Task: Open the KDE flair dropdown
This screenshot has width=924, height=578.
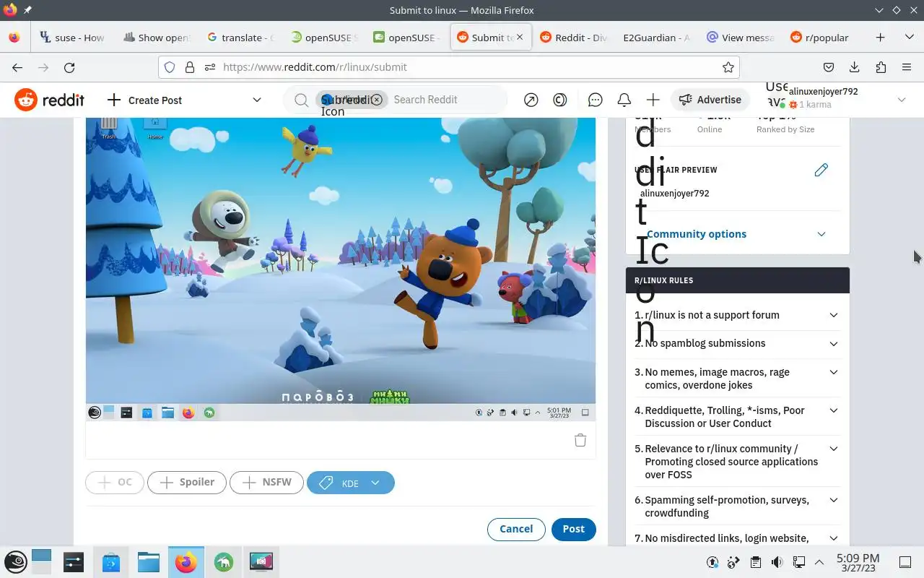Action: coord(350,483)
